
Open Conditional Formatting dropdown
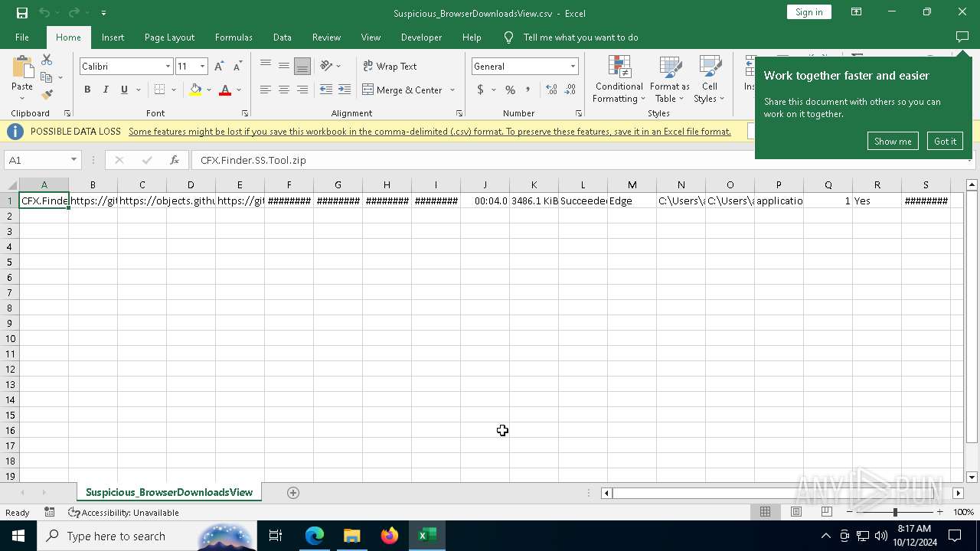coord(619,79)
